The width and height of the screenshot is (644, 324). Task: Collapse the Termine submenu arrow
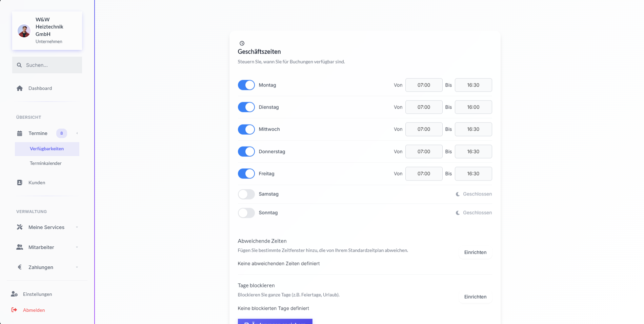pyautogui.click(x=77, y=133)
